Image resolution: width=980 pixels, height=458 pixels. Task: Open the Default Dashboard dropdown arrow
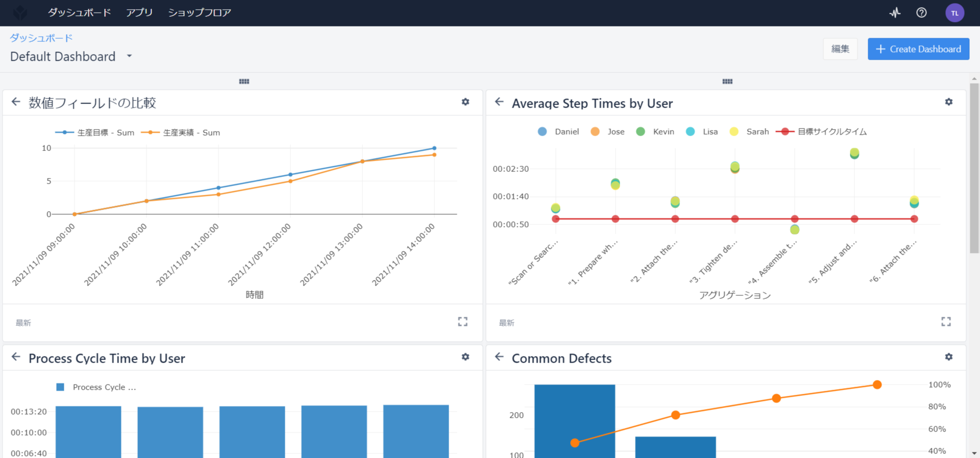pyautogui.click(x=130, y=56)
